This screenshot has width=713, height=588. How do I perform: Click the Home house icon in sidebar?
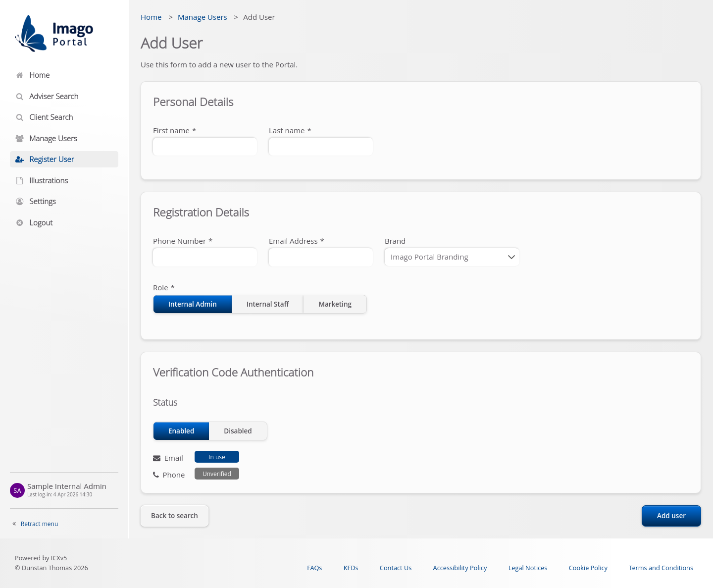20,75
